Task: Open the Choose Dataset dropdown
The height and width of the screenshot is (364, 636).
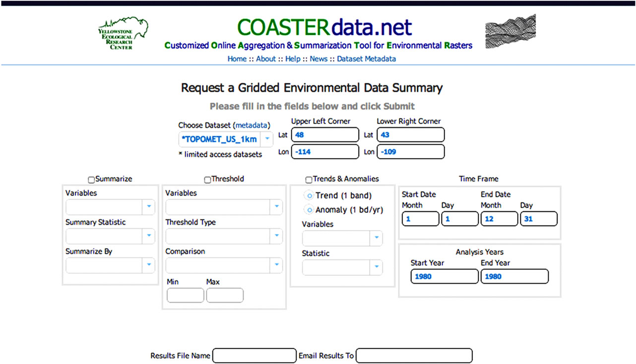Action: pyautogui.click(x=226, y=139)
